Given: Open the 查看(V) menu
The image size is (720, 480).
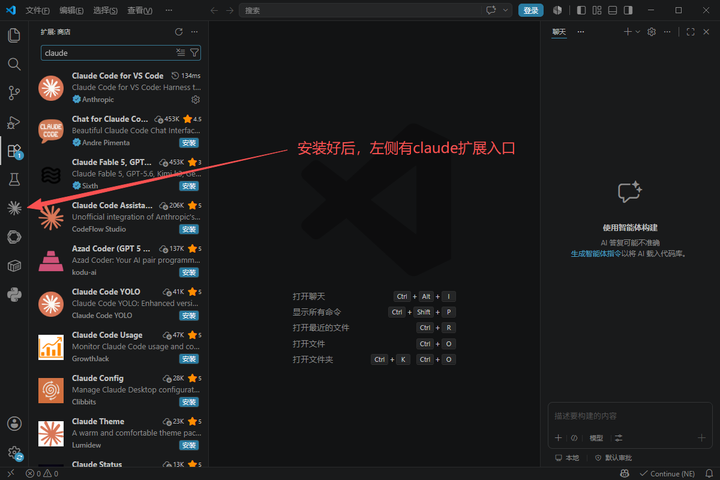Looking at the screenshot, I should pos(140,10).
